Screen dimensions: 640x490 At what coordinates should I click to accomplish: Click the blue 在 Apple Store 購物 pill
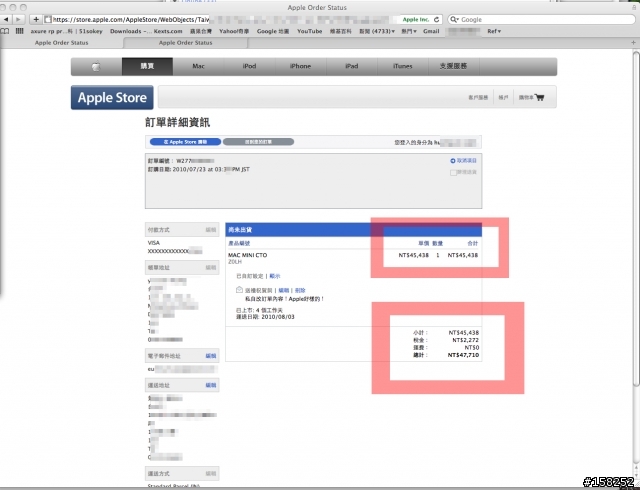pyautogui.click(x=185, y=142)
